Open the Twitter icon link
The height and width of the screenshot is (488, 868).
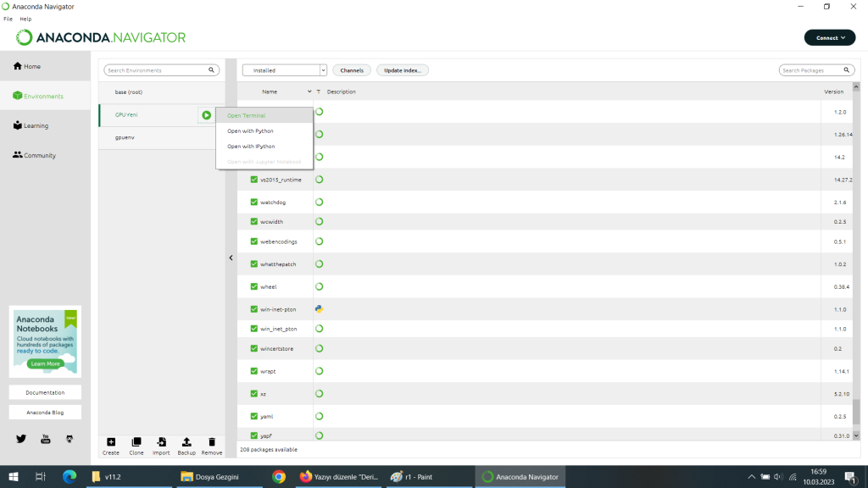click(x=21, y=438)
